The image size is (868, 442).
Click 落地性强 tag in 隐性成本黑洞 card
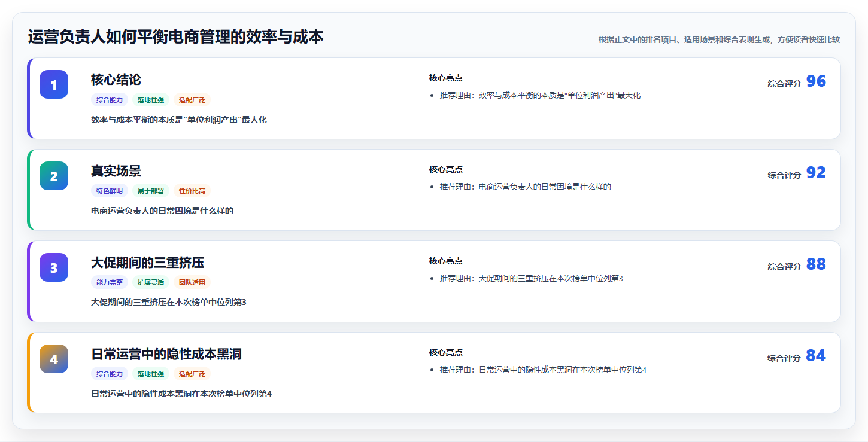pyautogui.click(x=151, y=374)
